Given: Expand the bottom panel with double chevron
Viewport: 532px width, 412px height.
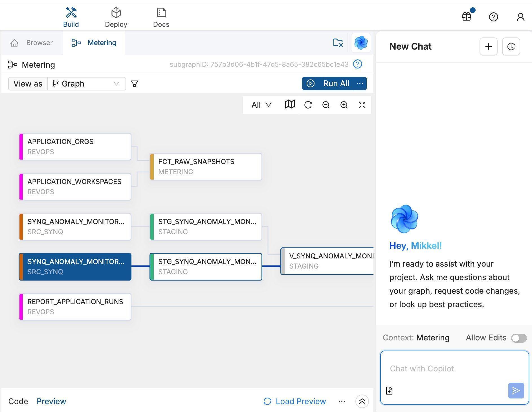Looking at the screenshot, I should coord(362,401).
